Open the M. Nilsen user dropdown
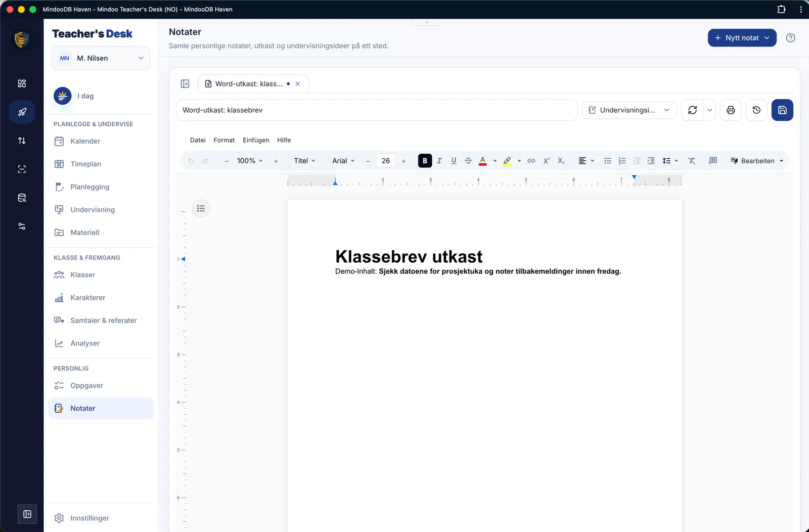The width and height of the screenshot is (809, 532). click(101, 58)
